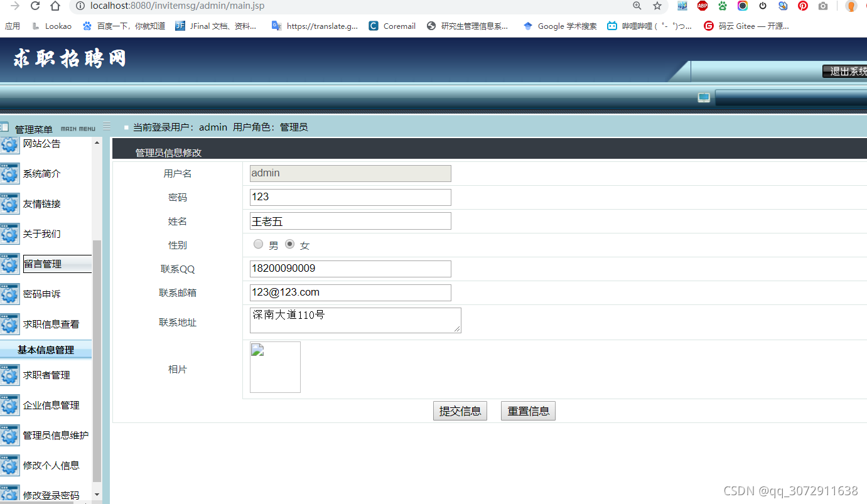Open 研究生管理信息系统 bookmark
Image resolution: width=867 pixels, height=504 pixels.
tap(468, 26)
